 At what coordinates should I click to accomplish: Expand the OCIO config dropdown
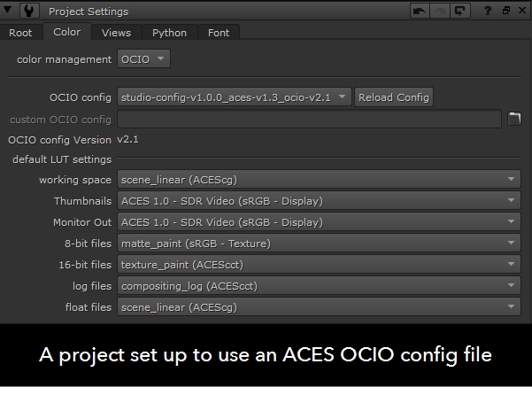235,97
